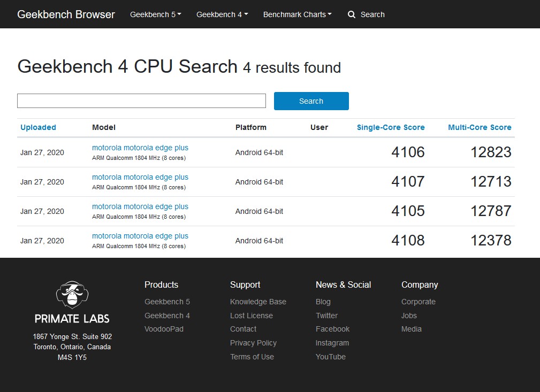
Task: Sort by Multi-Core Score header
Action: click(x=480, y=127)
